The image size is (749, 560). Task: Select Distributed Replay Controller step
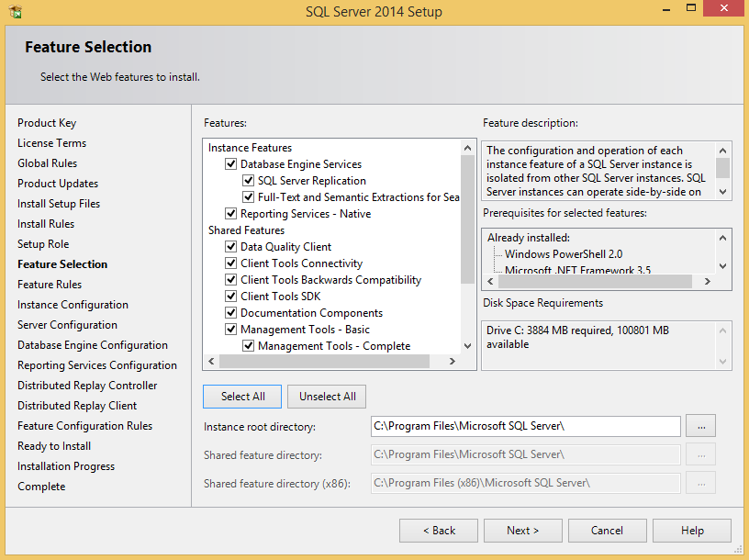87,386
